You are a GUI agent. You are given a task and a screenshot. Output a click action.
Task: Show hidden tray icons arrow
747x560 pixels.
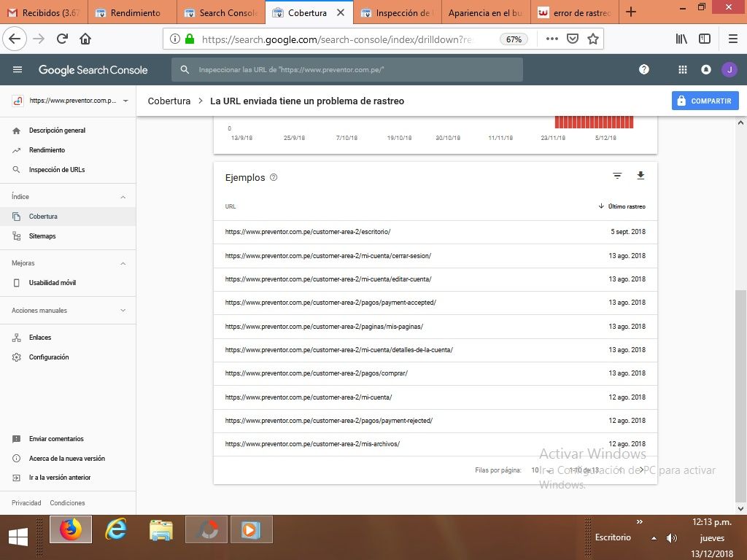click(x=654, y=538)
